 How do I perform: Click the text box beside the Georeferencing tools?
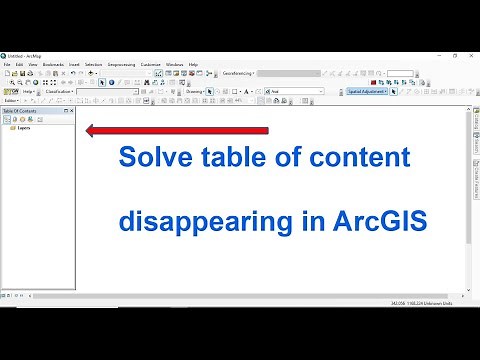click(400, 73)
